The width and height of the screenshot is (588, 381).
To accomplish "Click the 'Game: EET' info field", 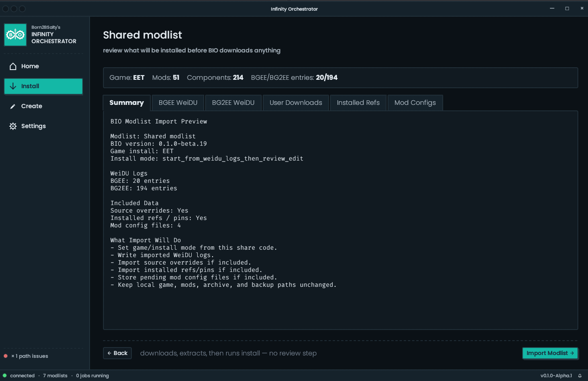I will pyautogui.click(x=127, y=77).
